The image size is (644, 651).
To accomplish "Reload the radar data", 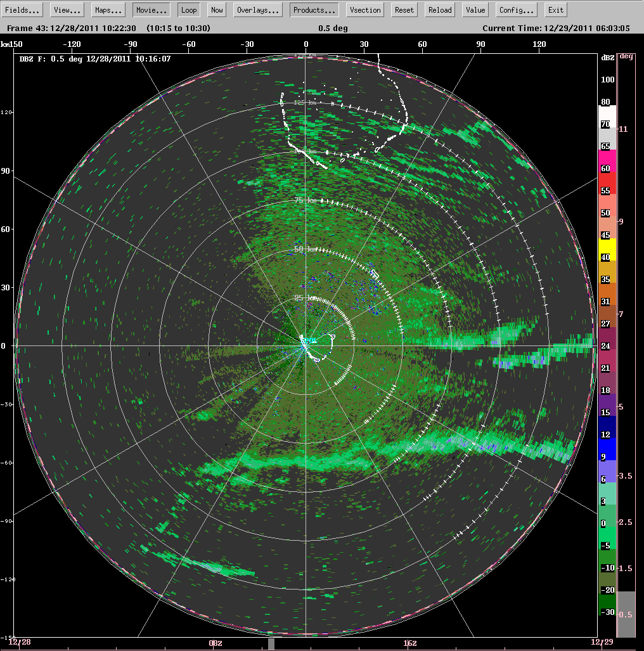I will pos(439,10).
